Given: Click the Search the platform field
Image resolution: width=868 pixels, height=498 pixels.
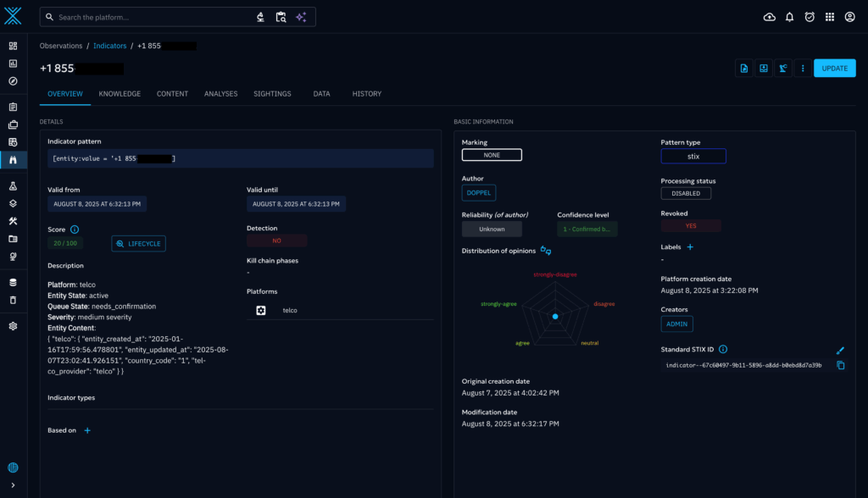Looking at the screenshot, I should pos(153,17).
